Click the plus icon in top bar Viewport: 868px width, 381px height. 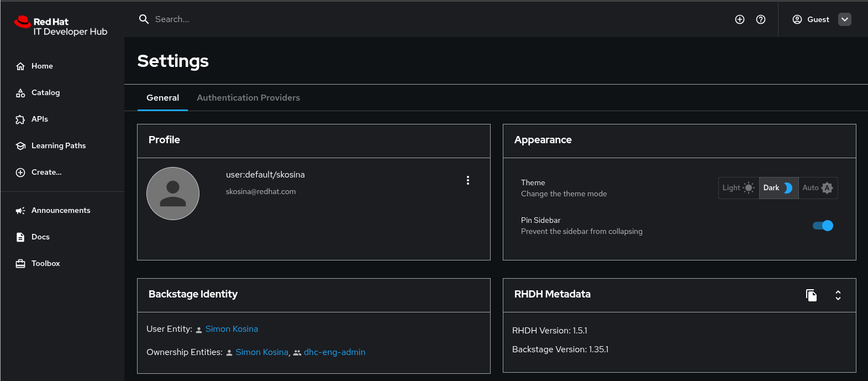tap(740, 19)
